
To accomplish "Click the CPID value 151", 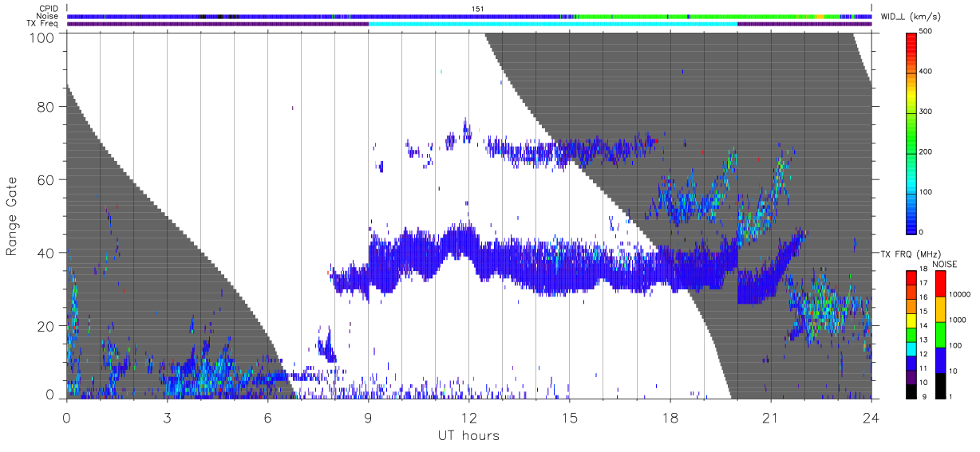I will click(477, 9).
